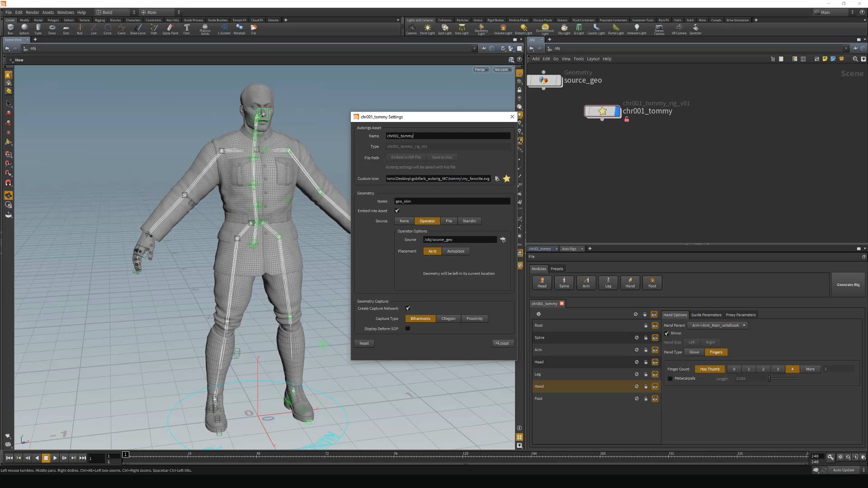Accept the chr001_tommy settings
The image size is (868, 488).
(503, 343)
